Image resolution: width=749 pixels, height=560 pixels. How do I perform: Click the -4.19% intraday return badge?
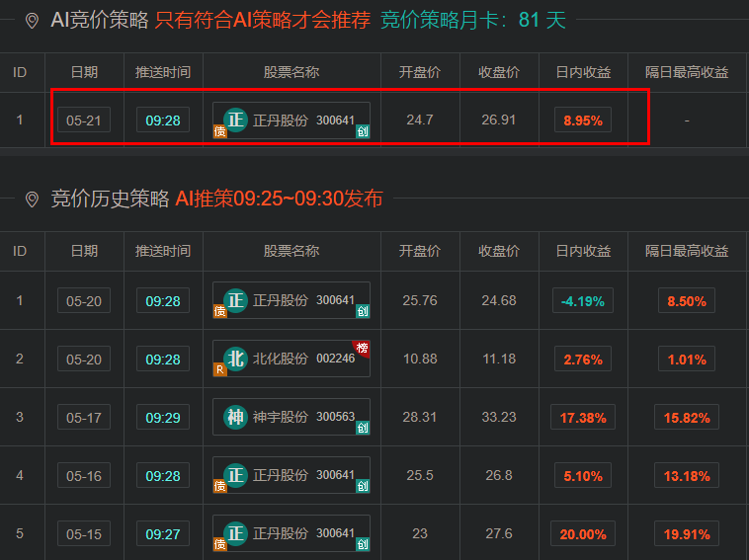point(583,301)
